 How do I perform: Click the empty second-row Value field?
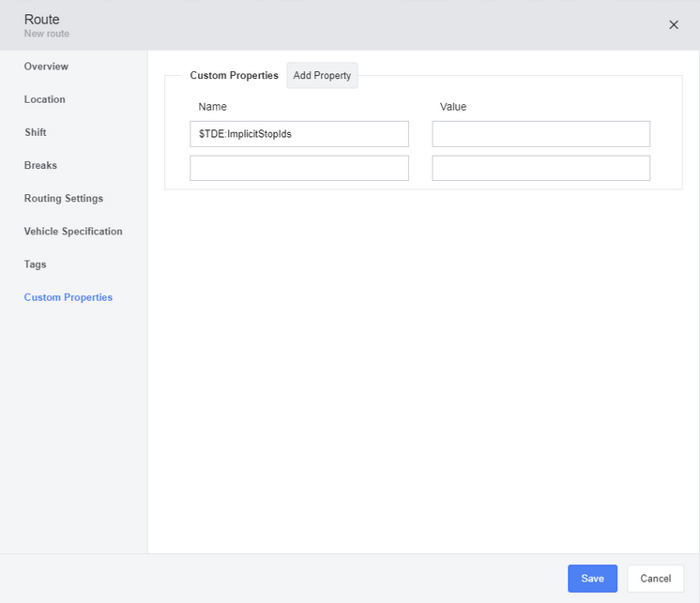point(540,168)
